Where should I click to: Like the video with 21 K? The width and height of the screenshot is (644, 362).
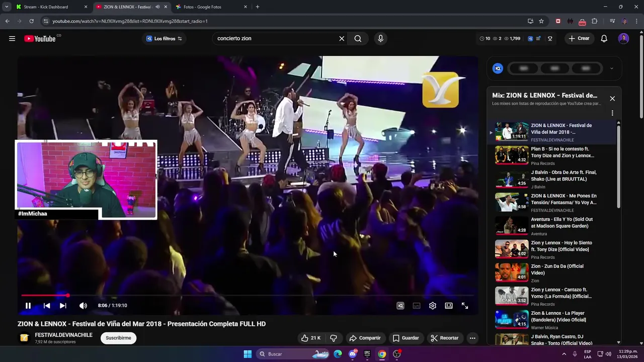310,338
